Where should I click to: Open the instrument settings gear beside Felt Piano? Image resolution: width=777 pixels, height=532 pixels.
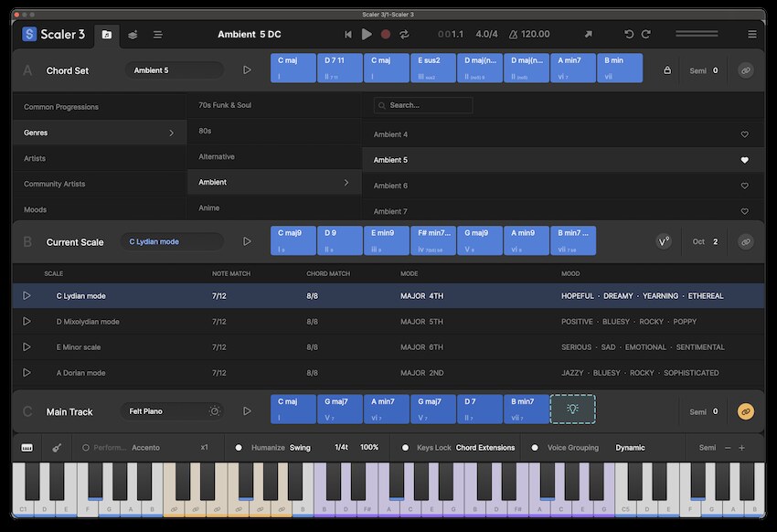(x=214, y=410)
